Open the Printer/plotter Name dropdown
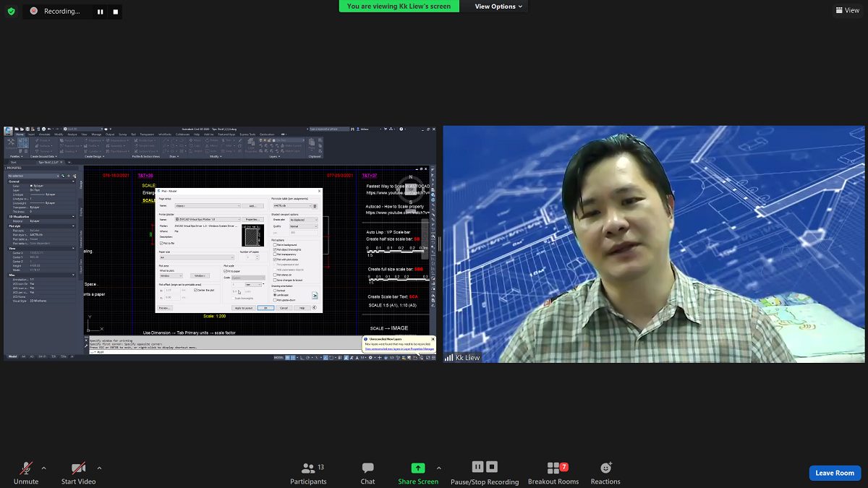The height and width of the screenshot is (488, 868). 208,220
